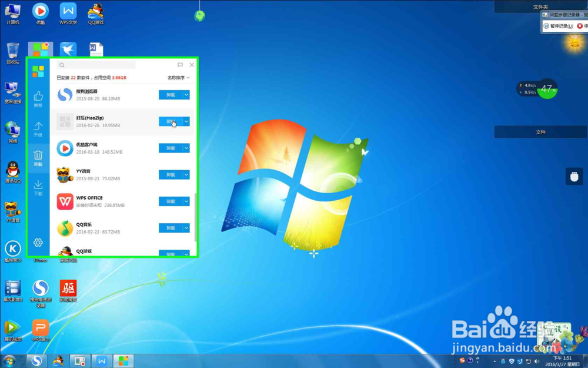Open the feedback speech-bubble icon
The image size is (588, 368).
point(180,65)
